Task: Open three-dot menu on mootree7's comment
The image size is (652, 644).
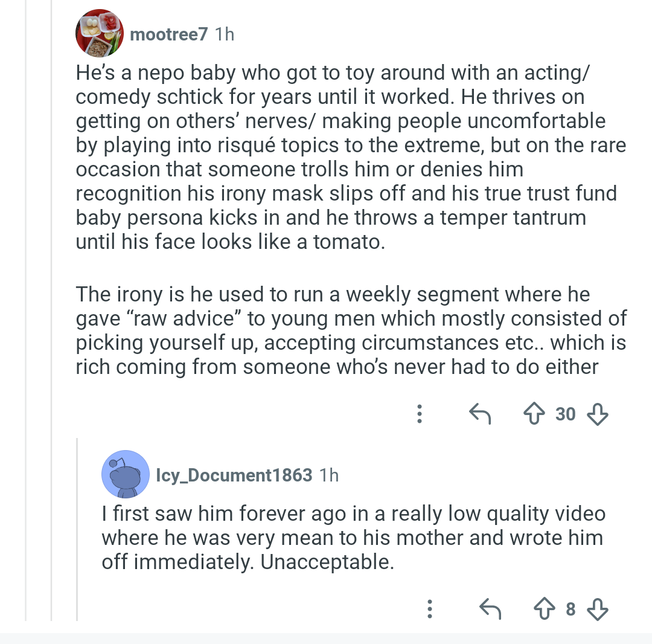Action: pos(420,414)
